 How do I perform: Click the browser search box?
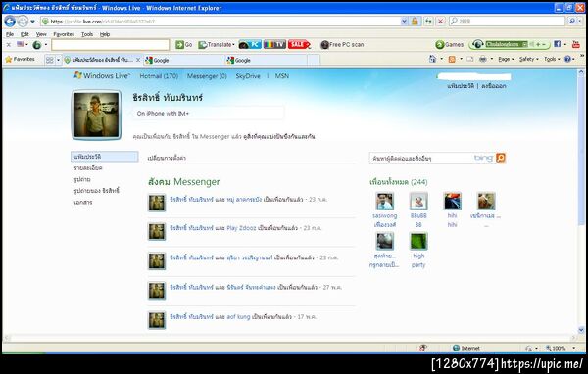pos(507,22)
